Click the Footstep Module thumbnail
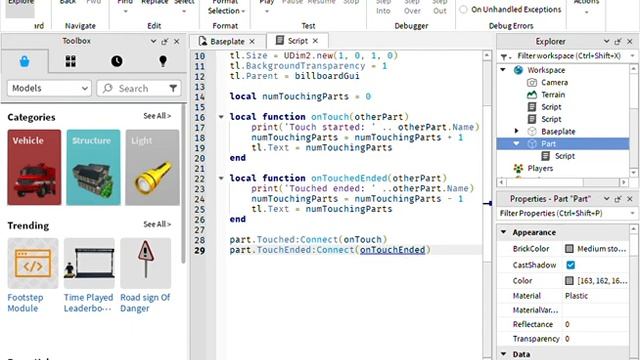The width and height of the screenshot is (640, 360). click(33, 263)
